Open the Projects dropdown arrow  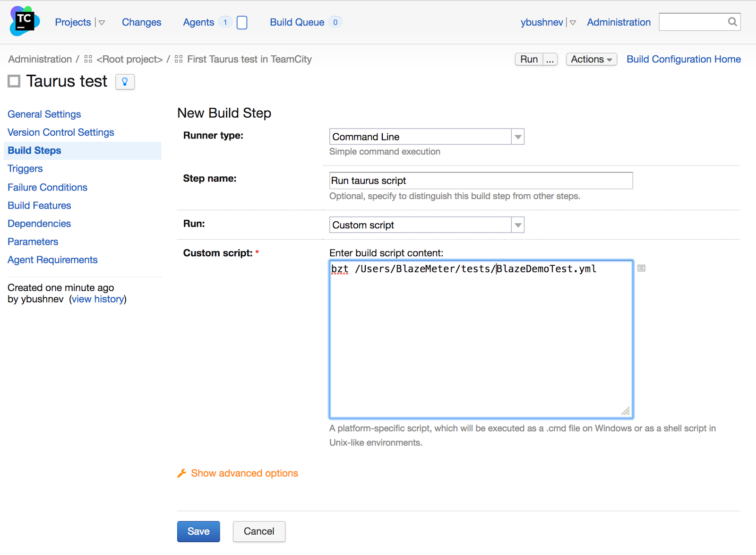pos(102,23)
